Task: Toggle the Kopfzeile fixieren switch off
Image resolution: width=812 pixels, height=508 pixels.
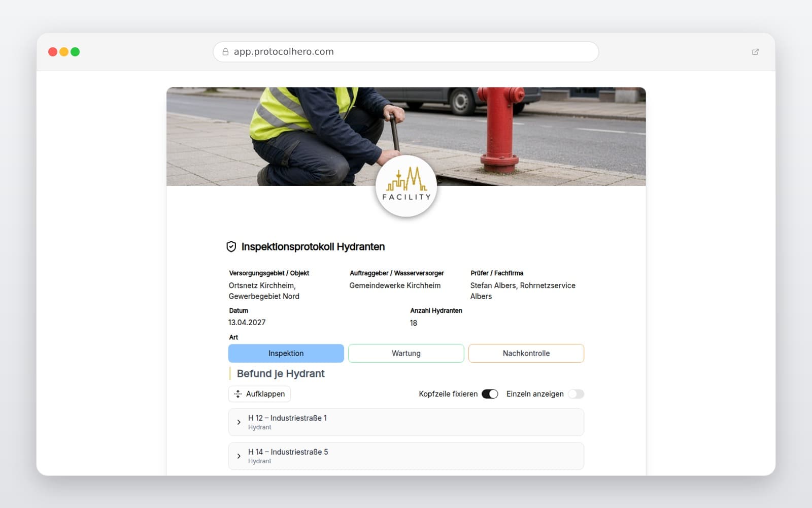Action: pos(490,394)
